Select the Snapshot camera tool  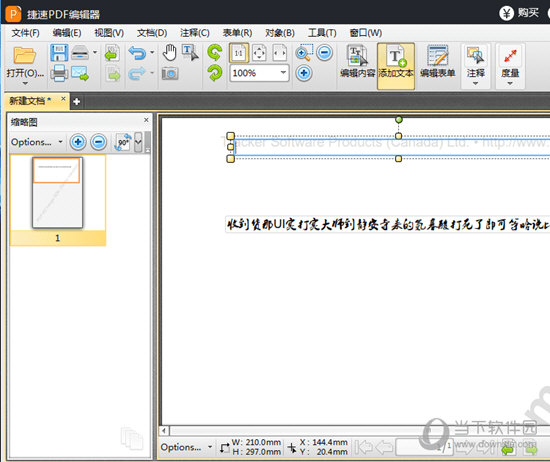point(170,74)
